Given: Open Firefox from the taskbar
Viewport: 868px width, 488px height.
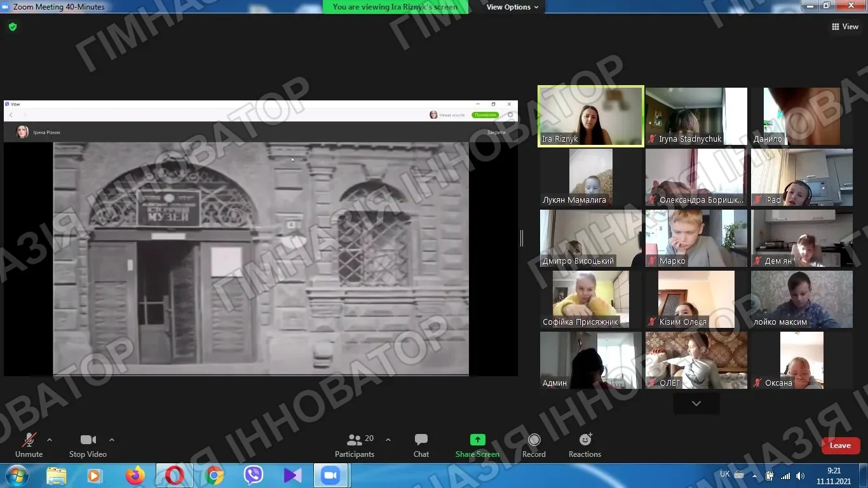Looking at the screenshot, I should [x=135, y=475].
